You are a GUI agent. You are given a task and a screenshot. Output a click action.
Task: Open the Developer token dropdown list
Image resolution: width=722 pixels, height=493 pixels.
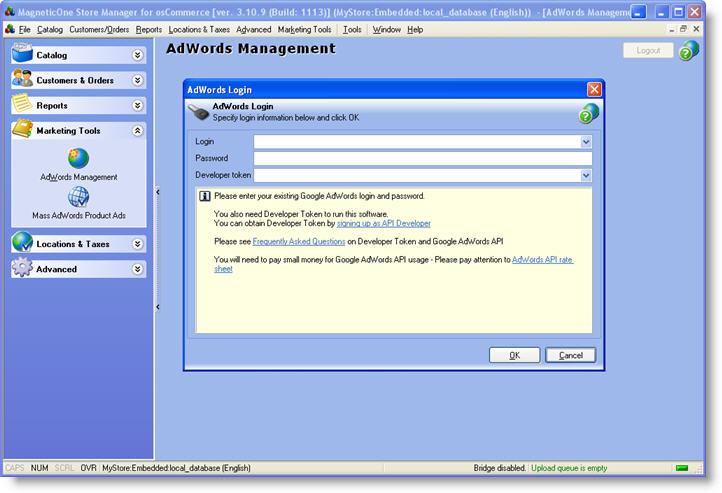point(586,175)
